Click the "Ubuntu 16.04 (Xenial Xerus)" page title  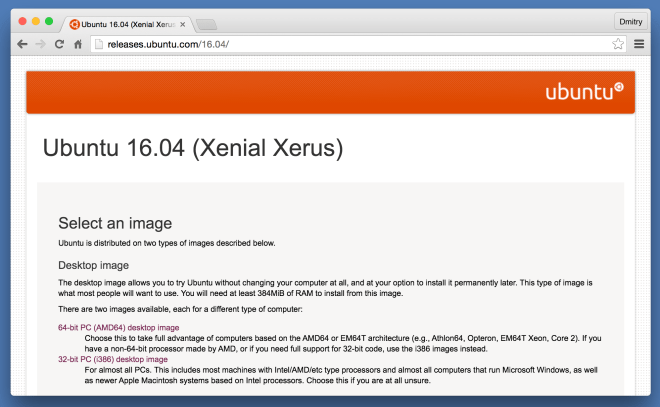click(192, 149)
